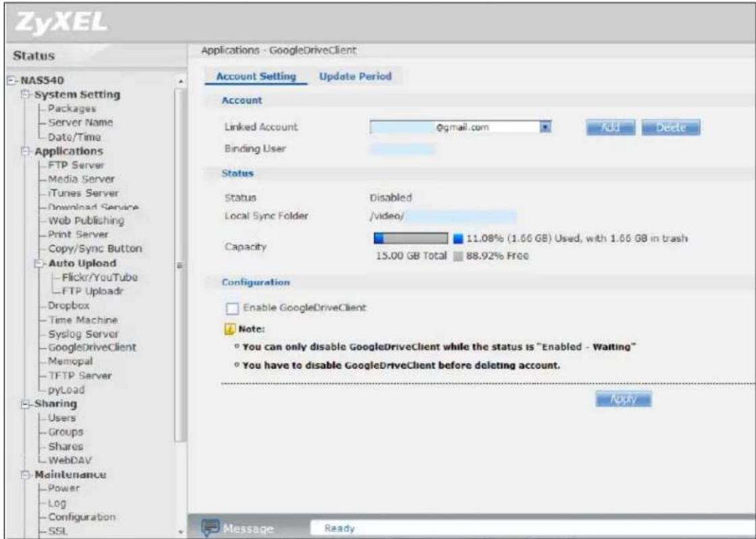The width and height of the screenshot is (756, 539).
Task: Open Configuration under Maintenance
Action: point(81,517)
